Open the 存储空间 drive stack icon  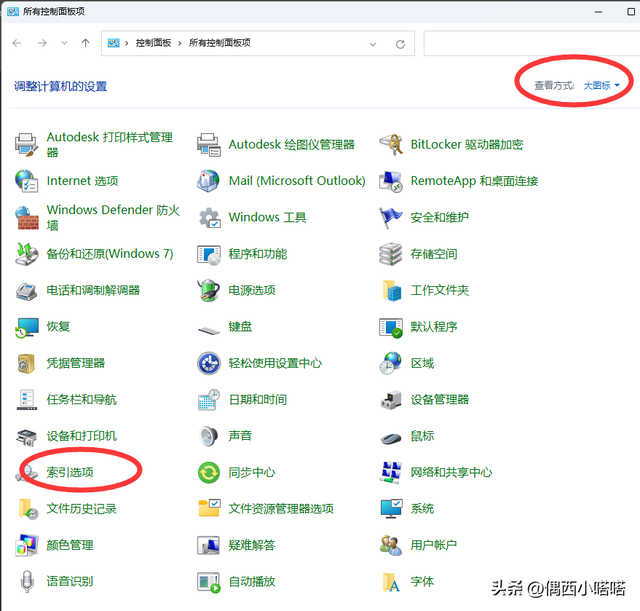[x=391, y=254]
